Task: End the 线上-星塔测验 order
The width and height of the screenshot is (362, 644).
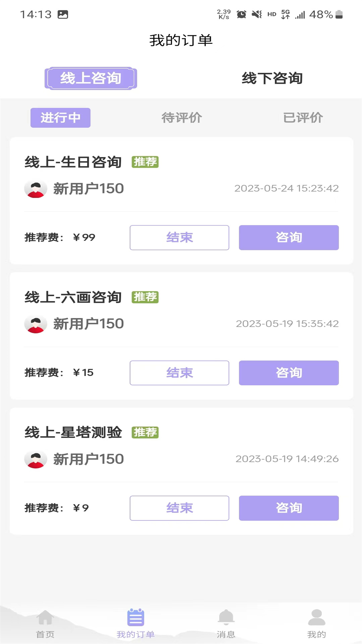Action: pyautogui.click(x=179, y=508)
